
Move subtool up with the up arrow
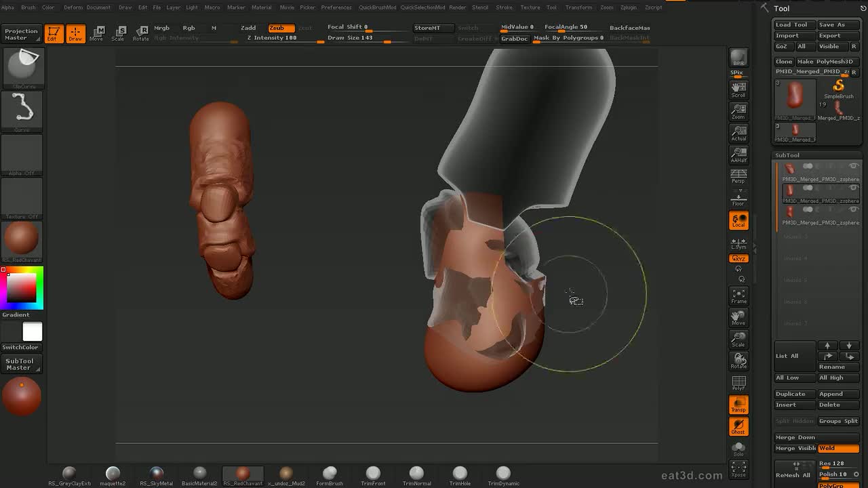tap(827, 346)
